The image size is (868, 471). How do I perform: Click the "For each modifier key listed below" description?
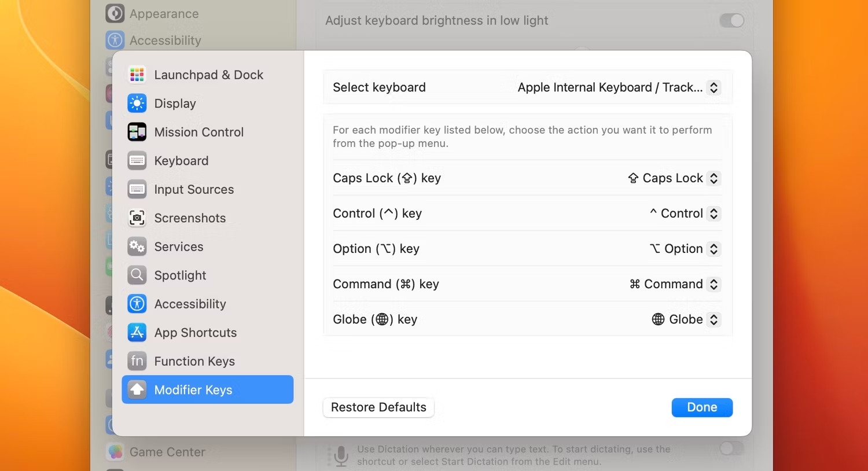point(523,137)
